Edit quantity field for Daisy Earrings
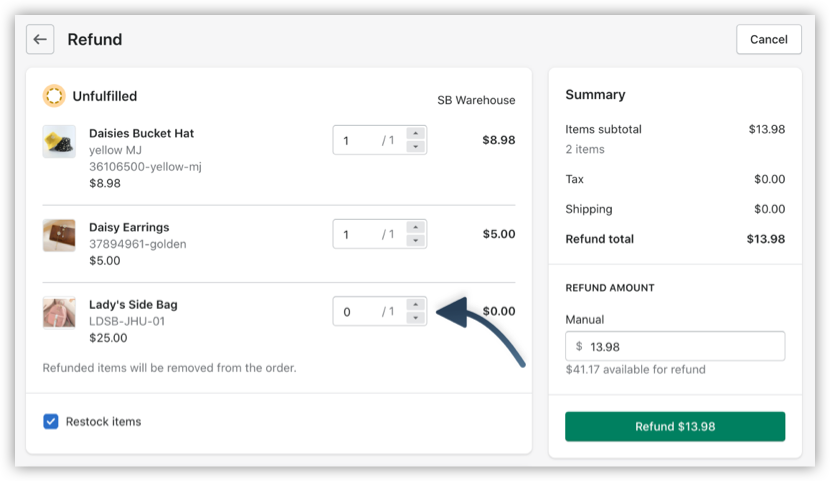 coord(369,234)
